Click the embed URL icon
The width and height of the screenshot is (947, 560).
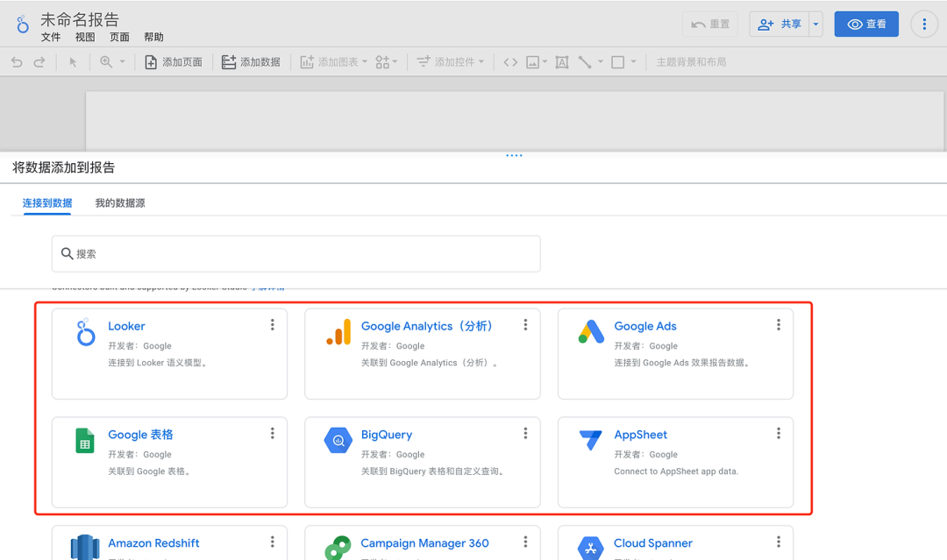pyautogui.click(x=509, y=61)
